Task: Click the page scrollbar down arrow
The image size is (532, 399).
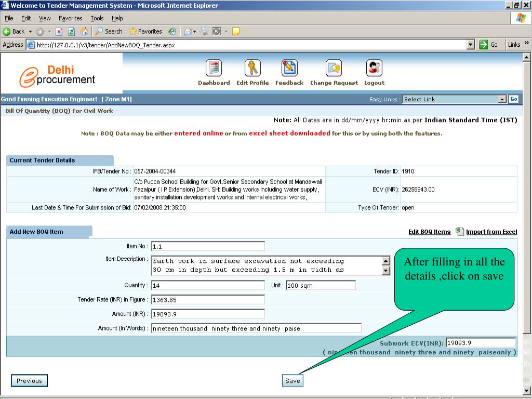Action: [x=527, y=391]
